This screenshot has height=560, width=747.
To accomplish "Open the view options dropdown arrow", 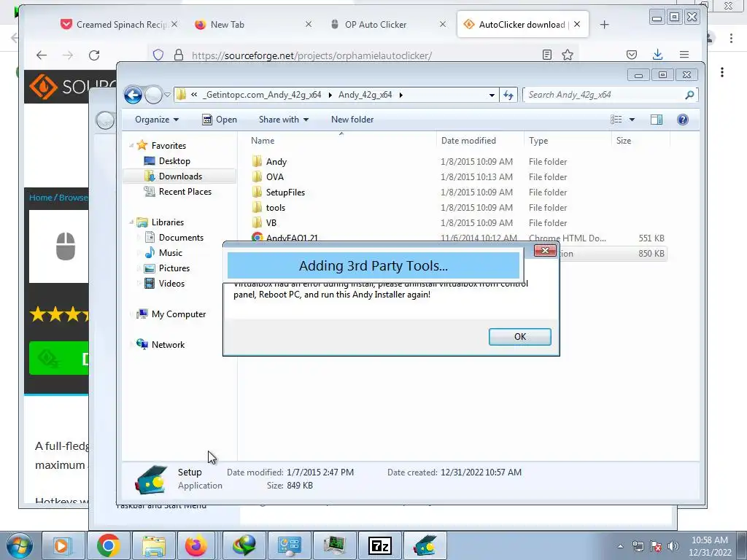I will pyautogui.click(x=632, y=120).
